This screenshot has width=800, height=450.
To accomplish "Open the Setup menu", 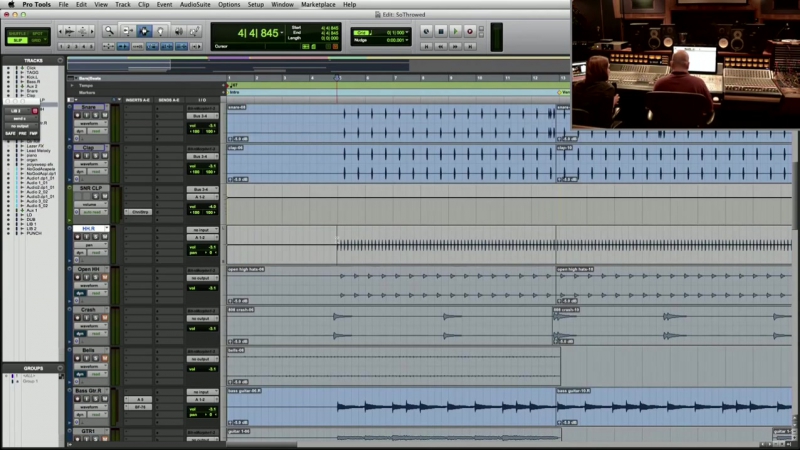I will pyautogui.click(x=256, y=5).
